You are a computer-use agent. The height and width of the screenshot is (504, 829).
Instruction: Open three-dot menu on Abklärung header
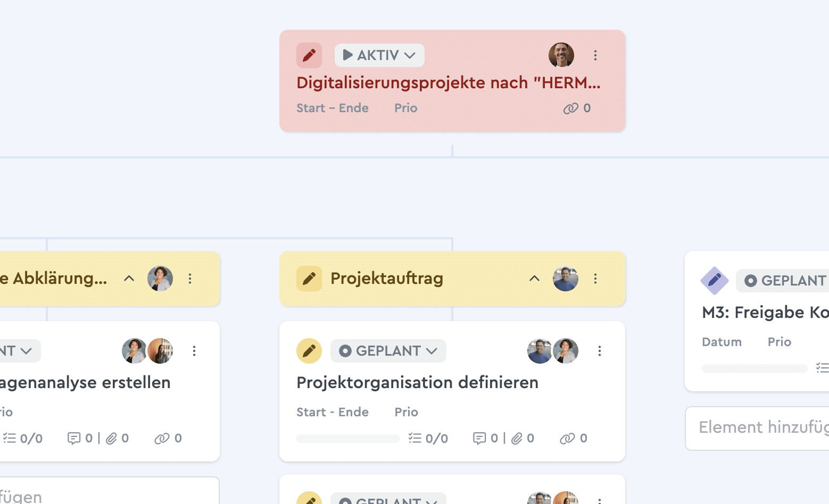pos(190,279)
